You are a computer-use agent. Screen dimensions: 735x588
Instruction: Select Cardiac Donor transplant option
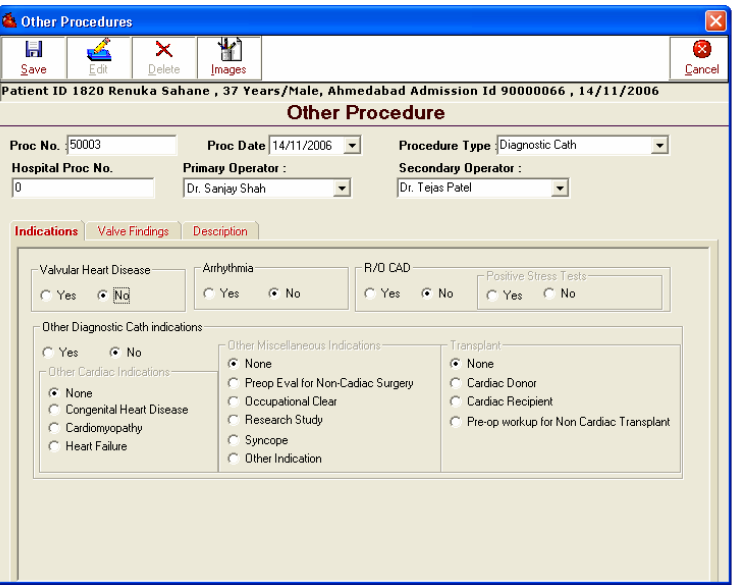coord(458,382)
